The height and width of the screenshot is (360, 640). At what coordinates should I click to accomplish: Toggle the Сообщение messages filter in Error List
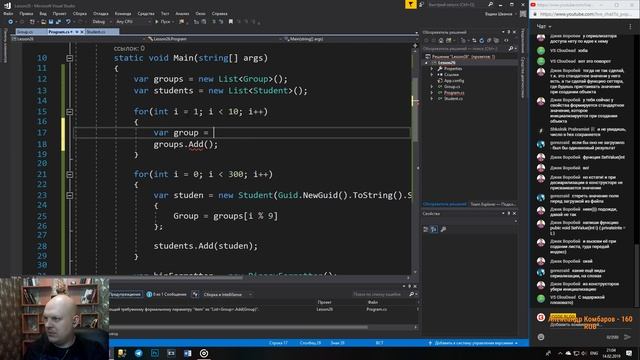[x=167, y=294]
